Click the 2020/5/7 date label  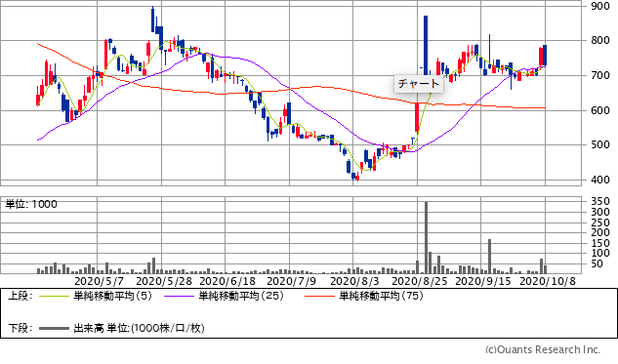point(99,281)
